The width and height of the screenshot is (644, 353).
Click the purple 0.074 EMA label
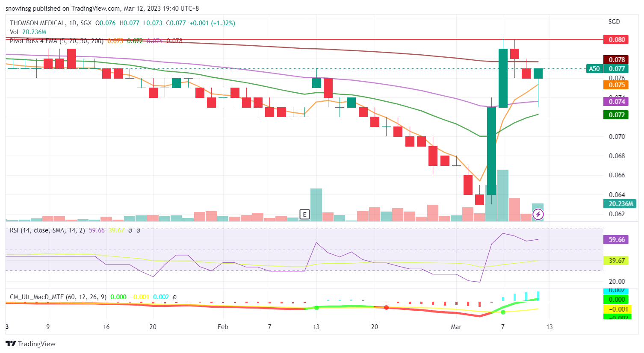coord(616,101)
